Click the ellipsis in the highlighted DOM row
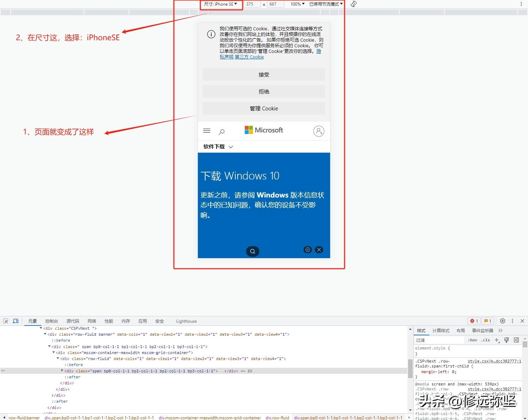 [221, 371]
